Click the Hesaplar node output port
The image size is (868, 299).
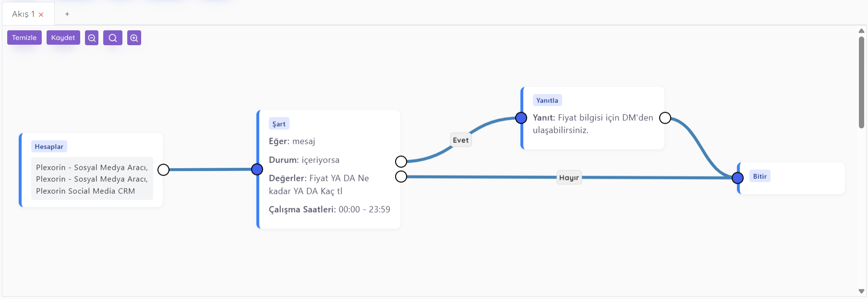(x=163, y=170)
